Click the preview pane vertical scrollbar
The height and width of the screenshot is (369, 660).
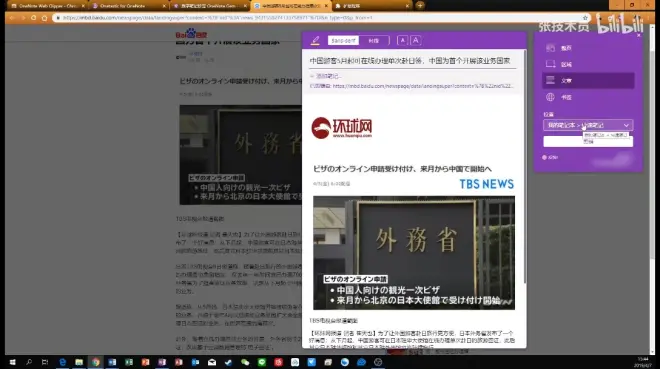[525, 166]
